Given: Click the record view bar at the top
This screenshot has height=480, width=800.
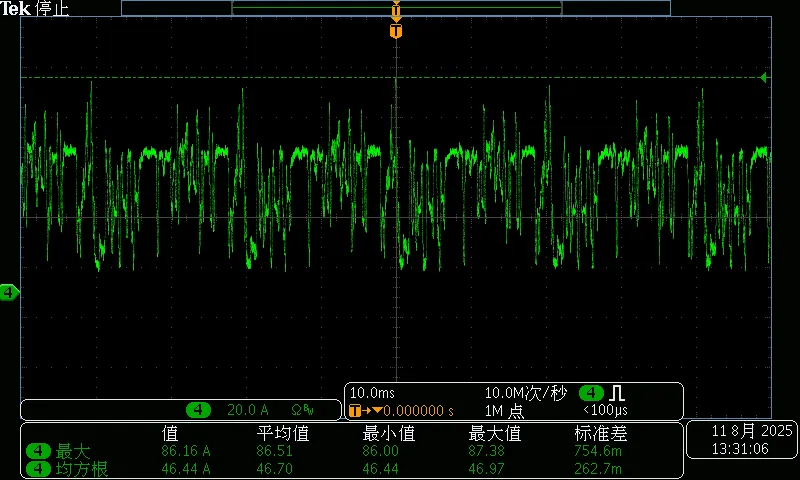Looking at the screenshot, I should coord(396,8).
